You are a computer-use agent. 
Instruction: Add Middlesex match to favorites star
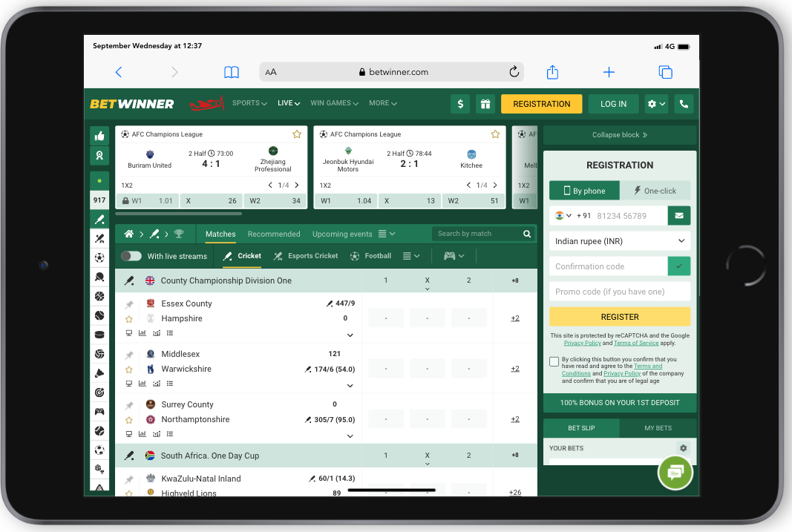[129, 370]
